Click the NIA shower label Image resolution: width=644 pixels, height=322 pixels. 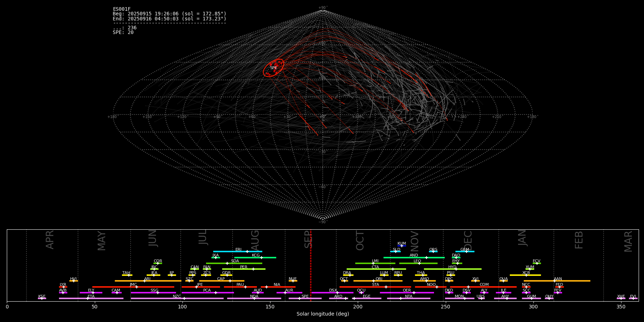277,285
